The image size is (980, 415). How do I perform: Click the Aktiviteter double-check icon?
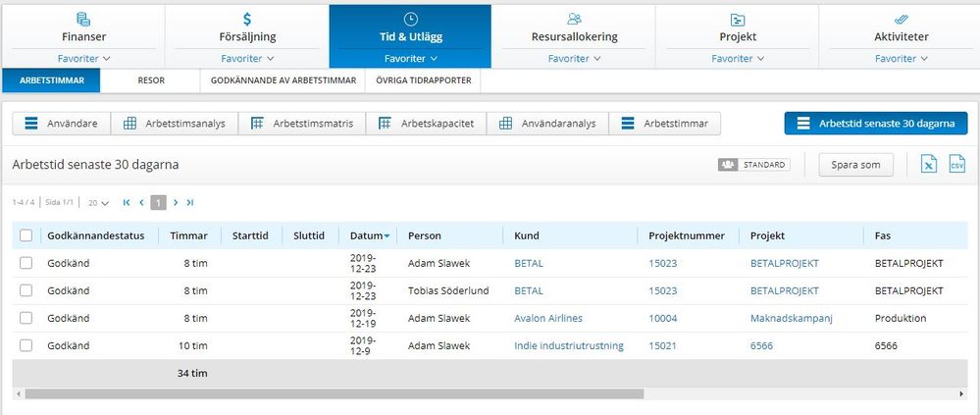tap(902, 19)
